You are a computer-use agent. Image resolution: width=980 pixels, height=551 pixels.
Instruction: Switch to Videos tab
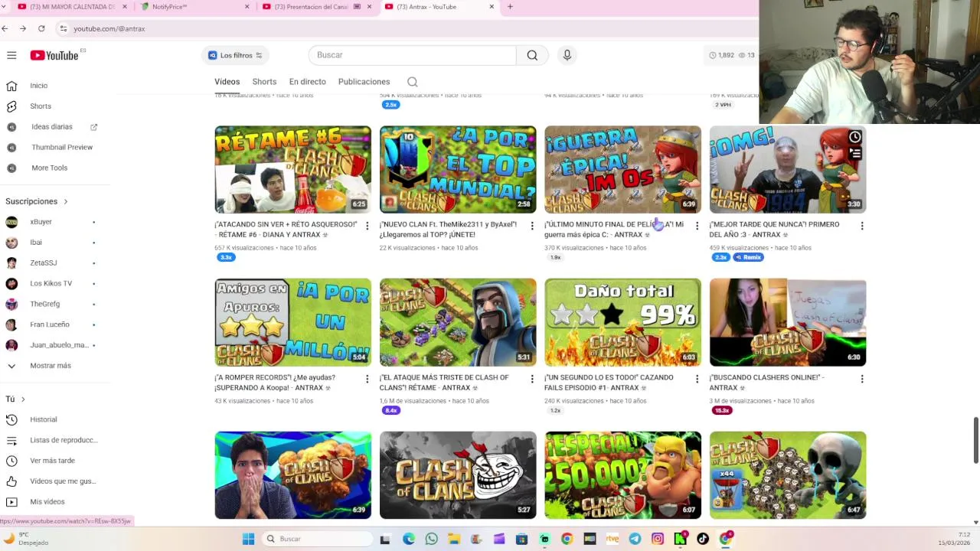pos(227,82)
